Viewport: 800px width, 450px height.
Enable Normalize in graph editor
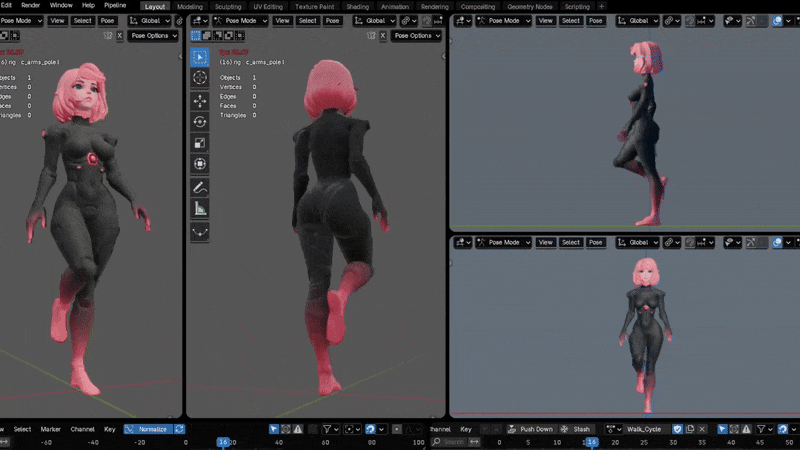pyautogui.click(x=147, y=430)
